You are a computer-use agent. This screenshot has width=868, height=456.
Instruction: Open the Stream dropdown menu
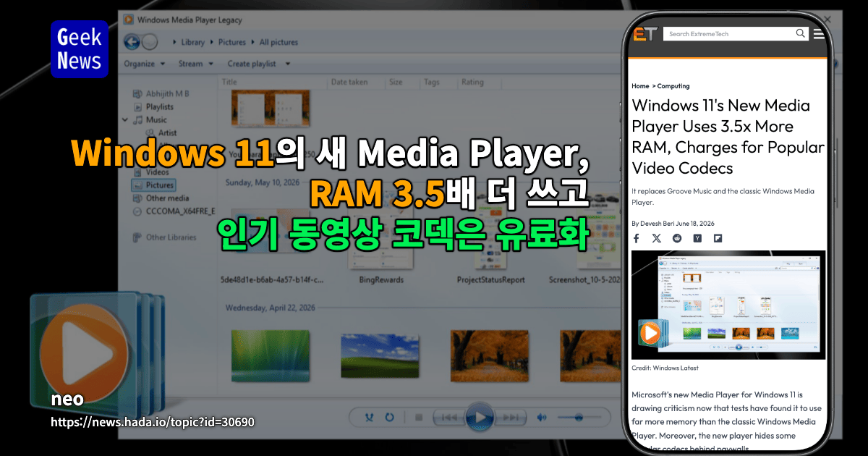coord(196,64)
